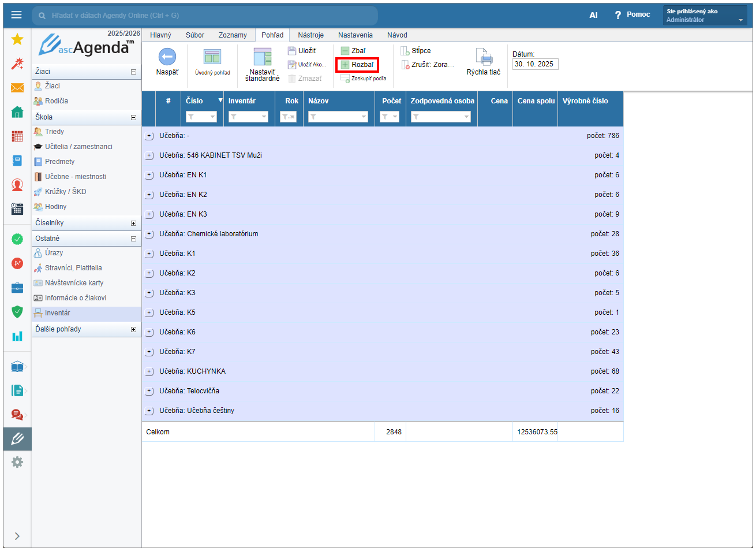This screenshot has height=551, width=756.
Task: Switch to the Nástroje ribbon tab
Action: coord(310,35)
